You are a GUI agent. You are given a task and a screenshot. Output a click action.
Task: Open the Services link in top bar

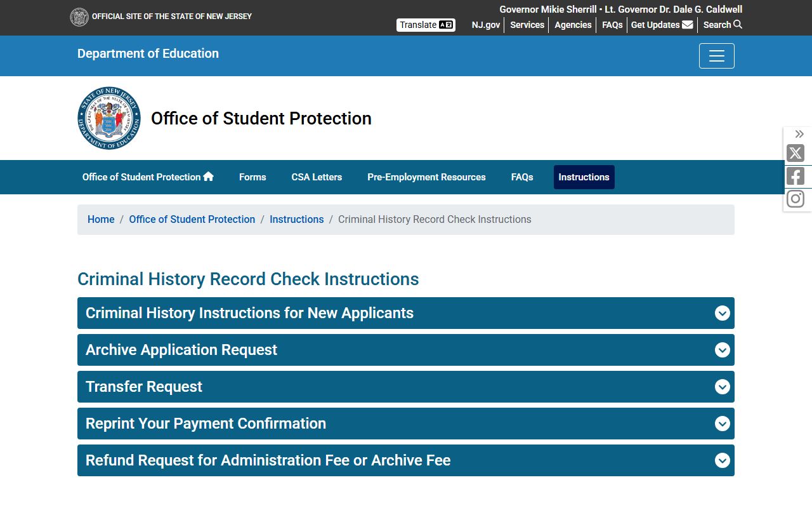coord(527,25)
